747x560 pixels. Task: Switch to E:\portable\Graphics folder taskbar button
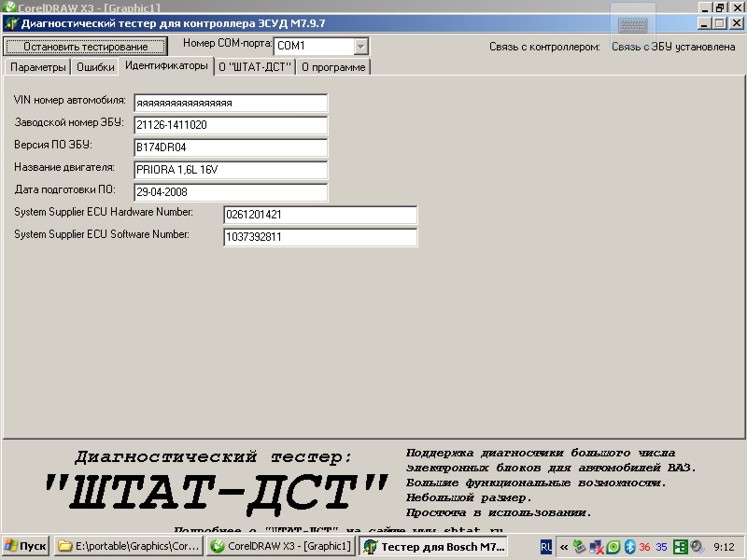tap(129, 546)
